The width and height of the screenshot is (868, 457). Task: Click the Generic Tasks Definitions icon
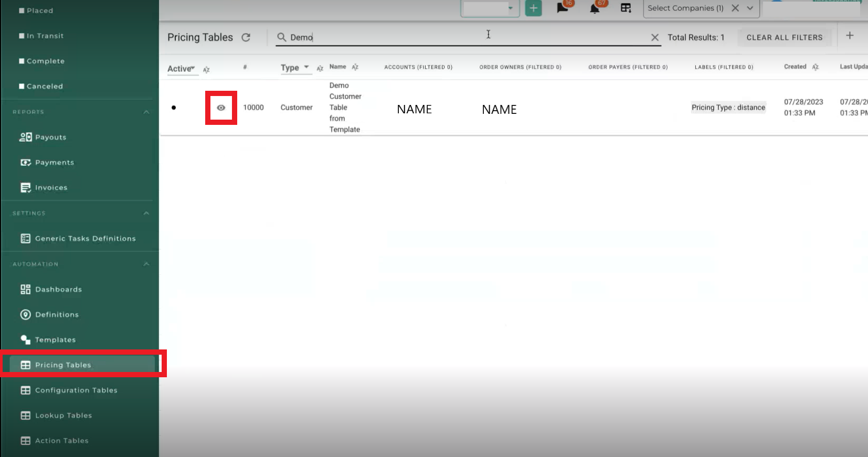[25, 238]
